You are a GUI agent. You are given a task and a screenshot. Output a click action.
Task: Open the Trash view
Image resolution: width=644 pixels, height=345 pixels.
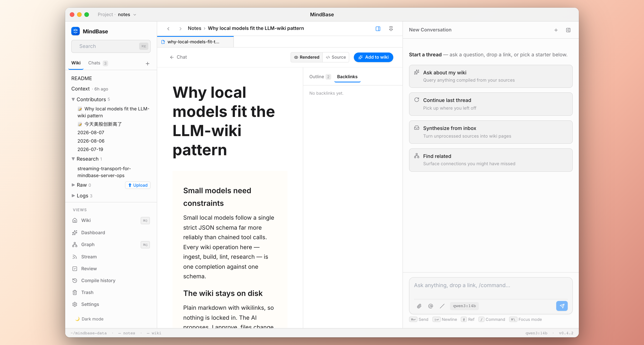tap(111, 292)
